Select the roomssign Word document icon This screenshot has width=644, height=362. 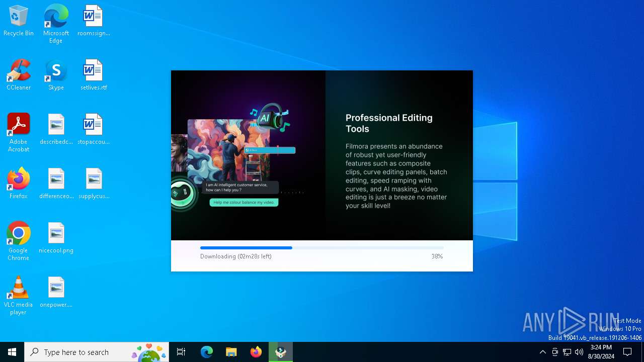(94, 21)
